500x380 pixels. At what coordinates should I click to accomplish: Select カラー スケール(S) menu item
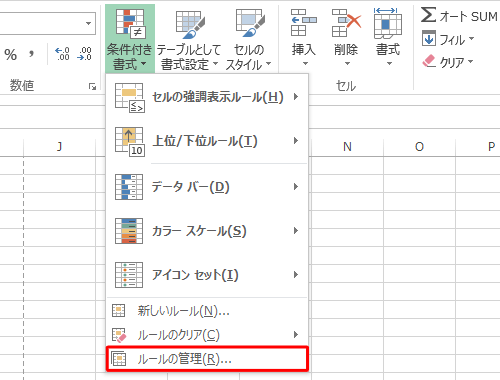[x=207, y=231]
